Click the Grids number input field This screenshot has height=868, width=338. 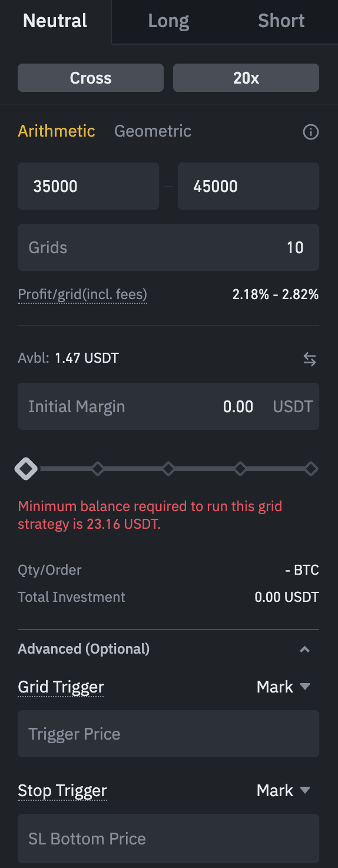pyautogui.click(x=168, y=247)
